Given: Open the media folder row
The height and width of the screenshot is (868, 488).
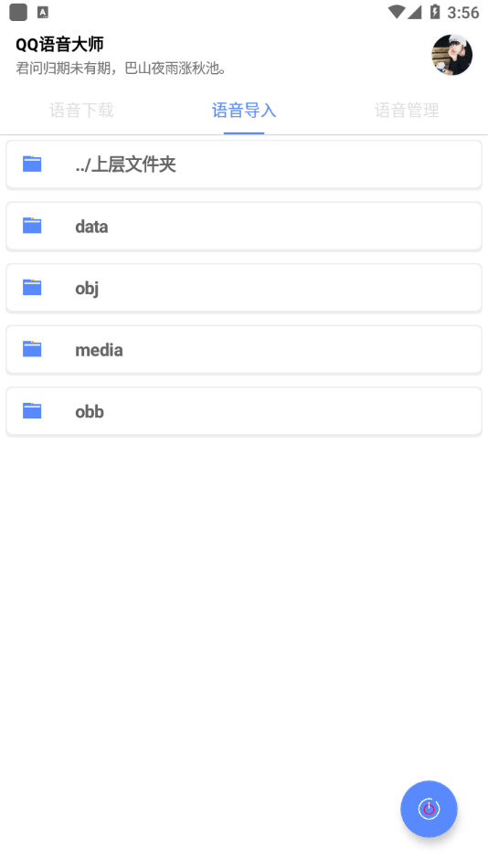Looking at the screenshot, I should point(244,350).
